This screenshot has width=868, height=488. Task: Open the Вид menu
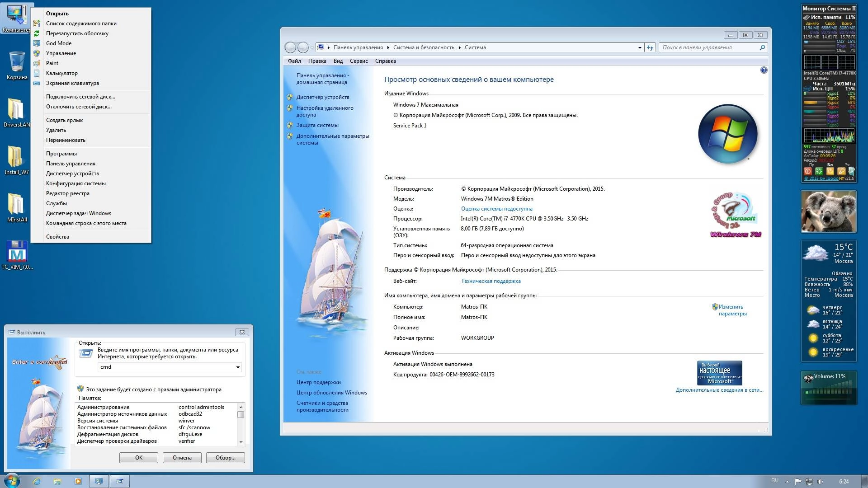(x=338, y=61)
